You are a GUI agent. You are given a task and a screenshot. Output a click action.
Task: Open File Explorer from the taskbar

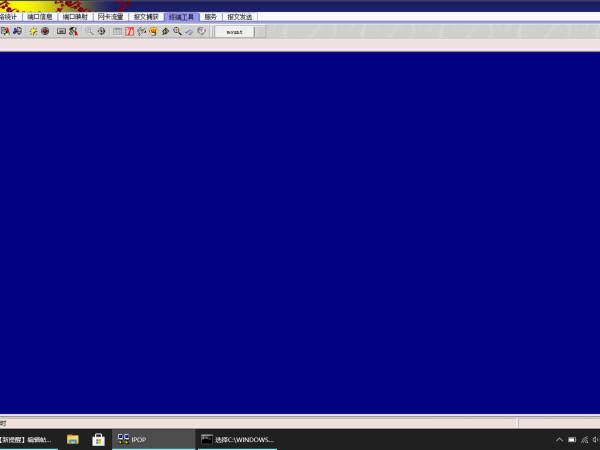click(73, 439)
